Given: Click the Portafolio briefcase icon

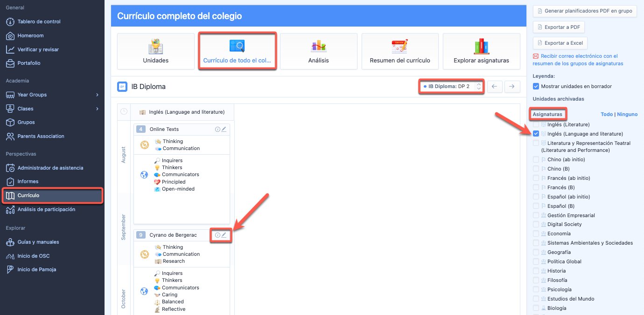Looking at the screenshot, I should coord(10,63).
